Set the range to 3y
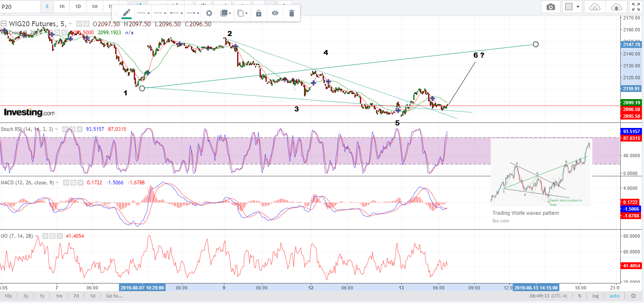Image resolution: width=644 pixels, height=303 pixels. 26,296
